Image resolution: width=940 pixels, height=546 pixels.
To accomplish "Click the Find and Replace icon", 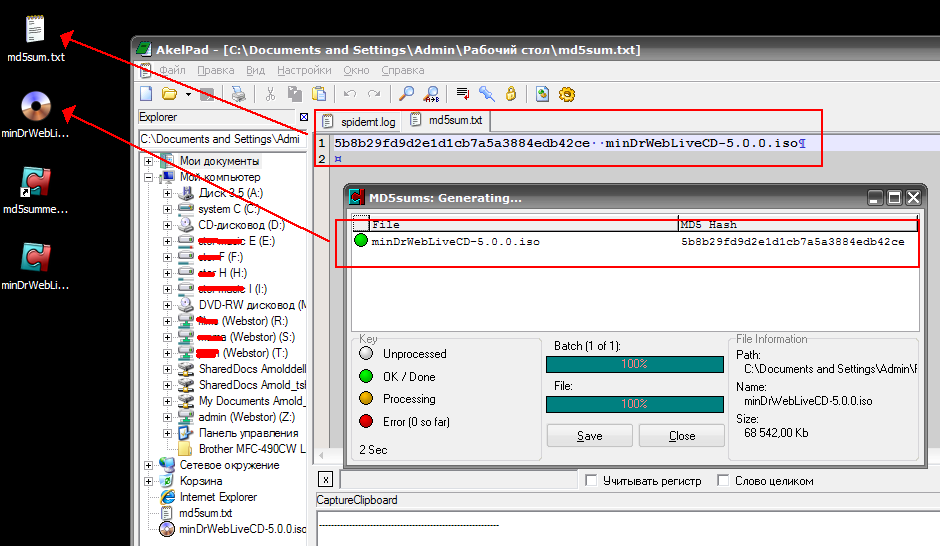I will click(x=431, y=94).
